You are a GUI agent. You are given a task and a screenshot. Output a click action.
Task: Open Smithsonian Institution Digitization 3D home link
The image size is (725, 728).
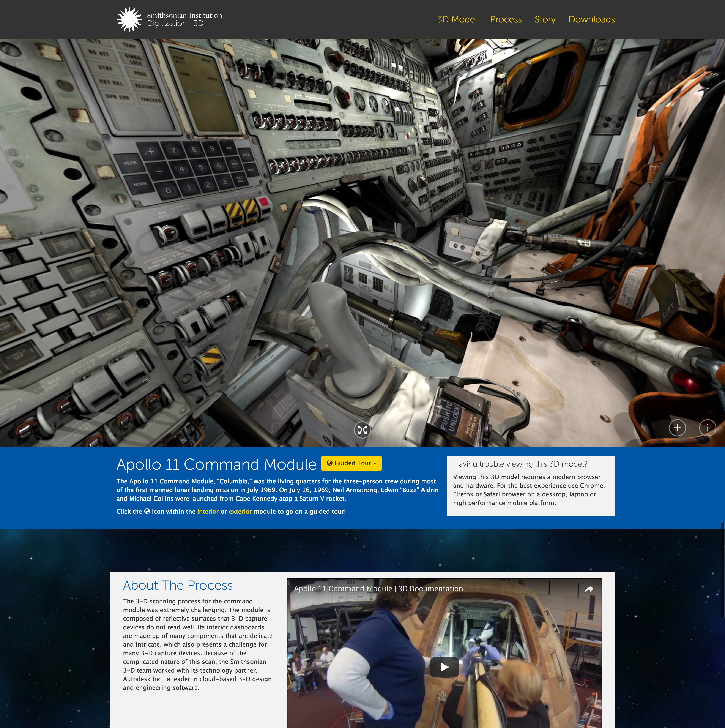(x=184, y=19)
